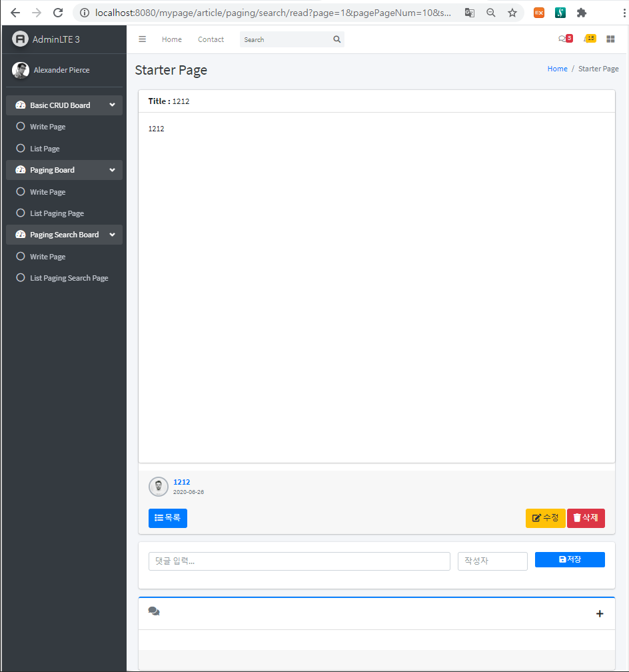This screenshot has width=629, height=672.
Task: Open the extensions puzzle icon
Action: click(582, 13)
